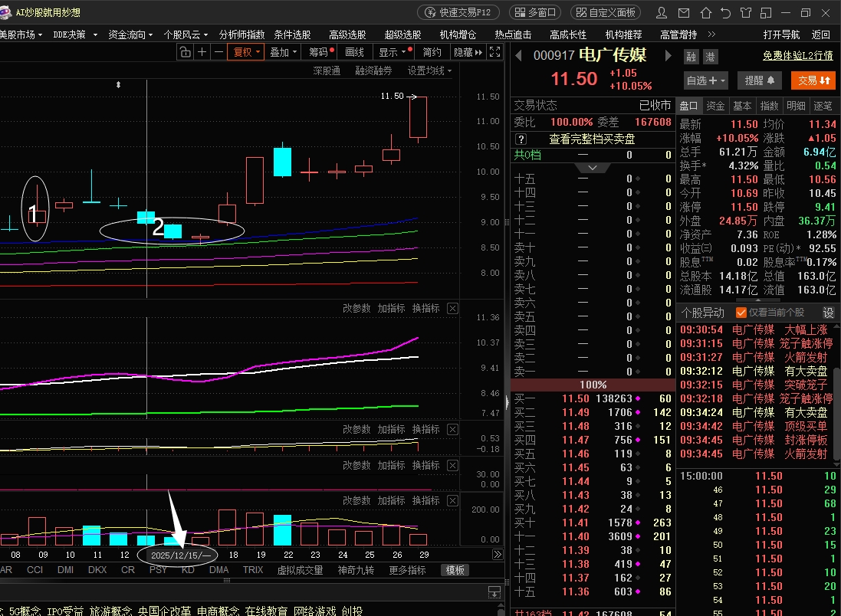Switch to 资金 tab
The width and height of the screenshot is (841, 616).
click(x=715, y=106)
